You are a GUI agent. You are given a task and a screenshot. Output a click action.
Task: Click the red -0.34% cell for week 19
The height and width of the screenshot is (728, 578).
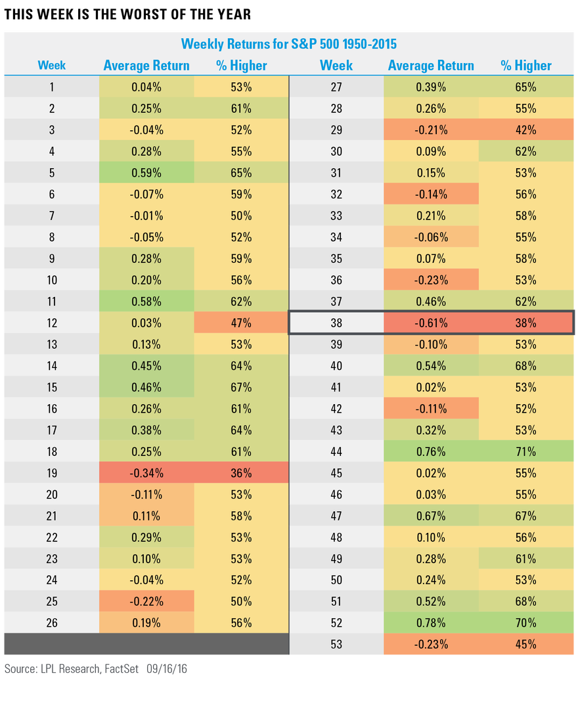pos(146,473)
